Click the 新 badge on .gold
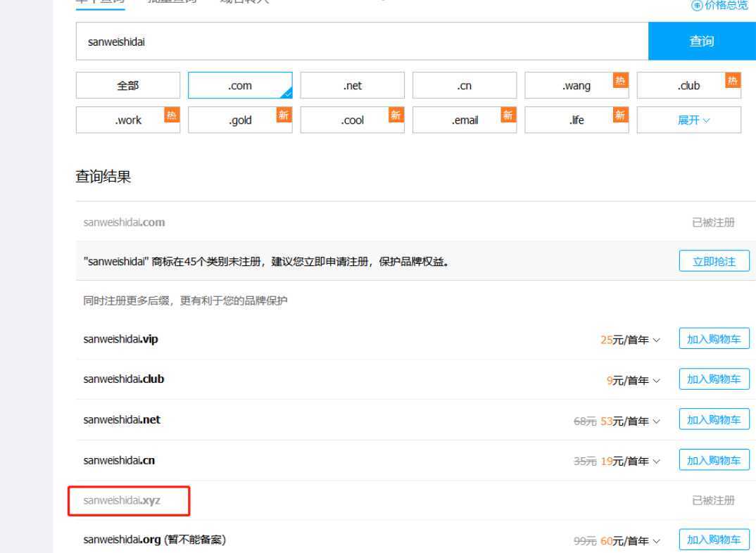The height and width of the screenshot is (553, 756). pos(284,115)
